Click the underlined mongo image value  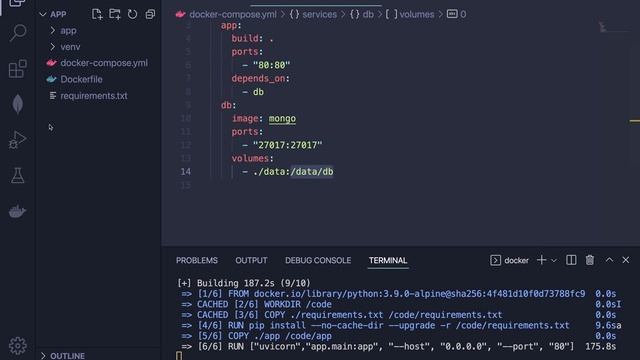282,118
